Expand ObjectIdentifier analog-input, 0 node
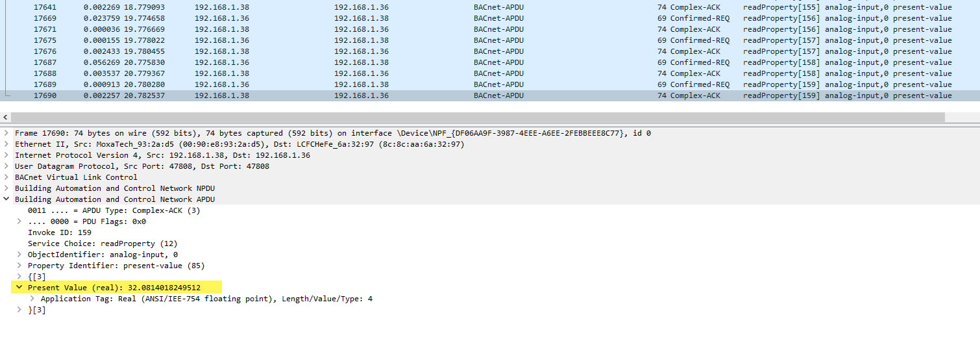The image size is (980, 337). click(x=19, y=255)
